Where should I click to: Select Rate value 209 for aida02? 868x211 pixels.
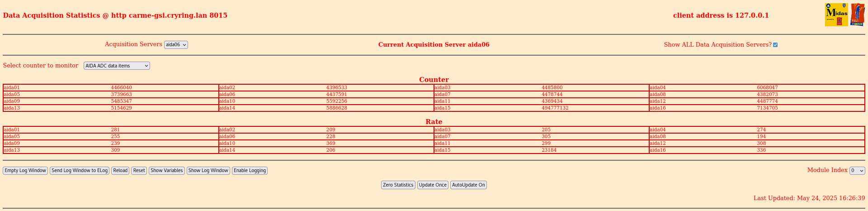331,130
